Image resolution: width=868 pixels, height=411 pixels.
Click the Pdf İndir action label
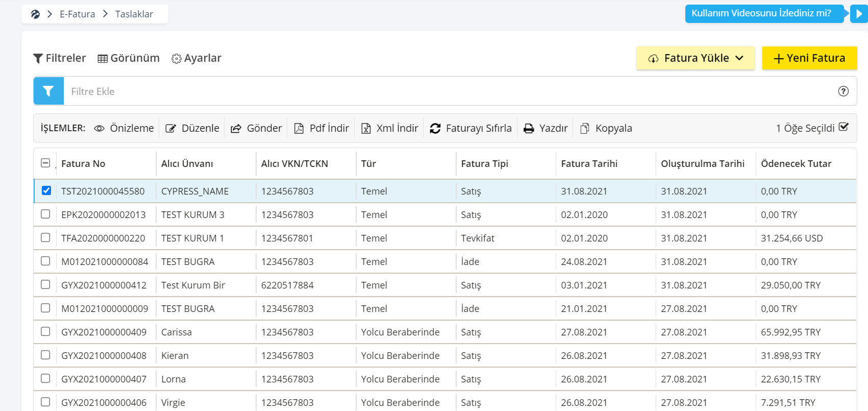(x=330, y=128)
